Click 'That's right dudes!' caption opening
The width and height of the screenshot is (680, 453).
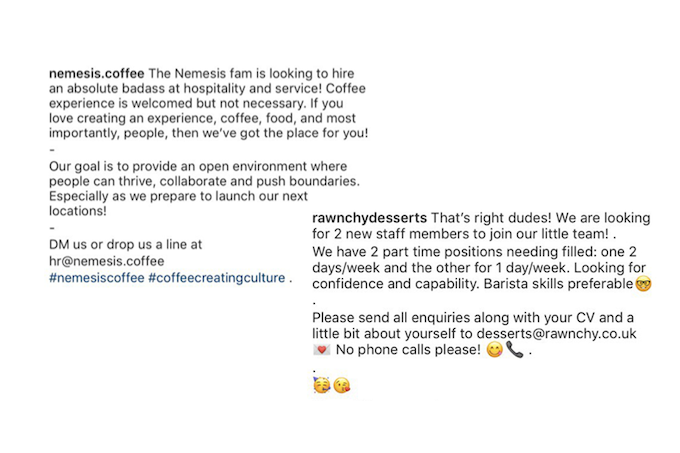point(491,218)
